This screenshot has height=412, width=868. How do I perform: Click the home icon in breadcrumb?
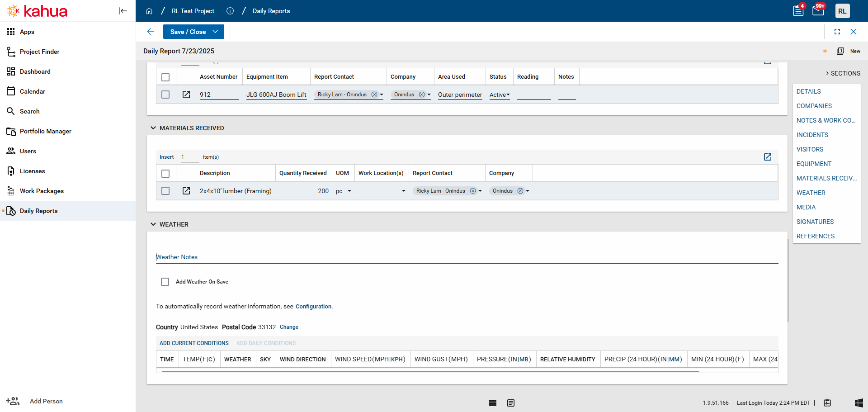point(149,11)
